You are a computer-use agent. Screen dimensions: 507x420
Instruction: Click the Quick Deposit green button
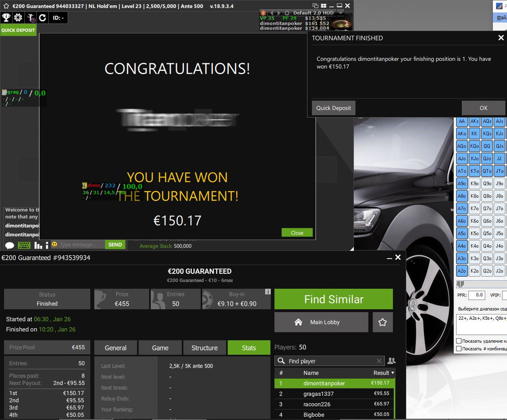18,30
